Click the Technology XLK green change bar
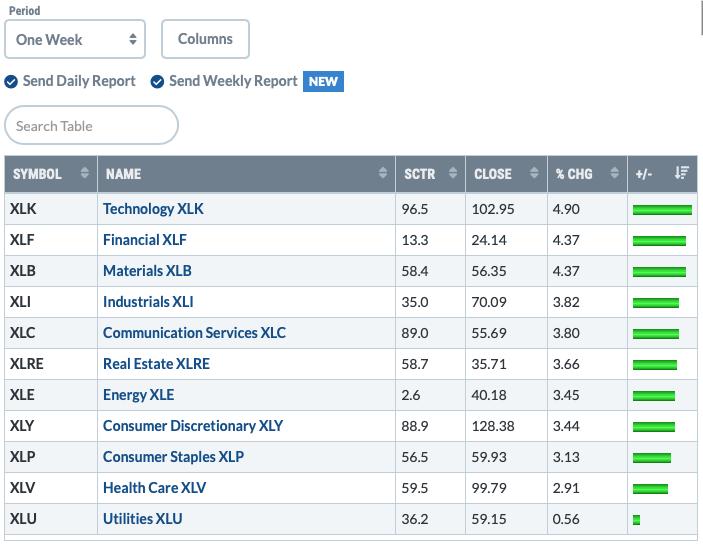The image size is (703, 546). pos(662,210)
